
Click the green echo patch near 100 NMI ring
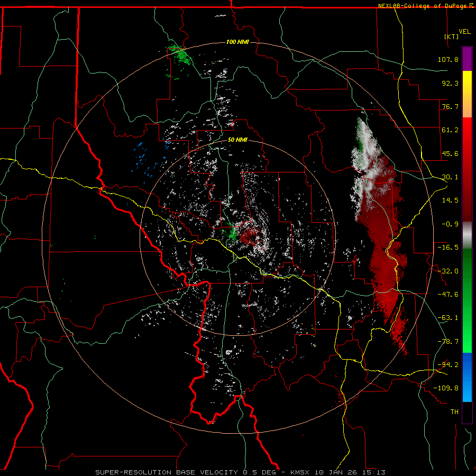tap(182, 56)
